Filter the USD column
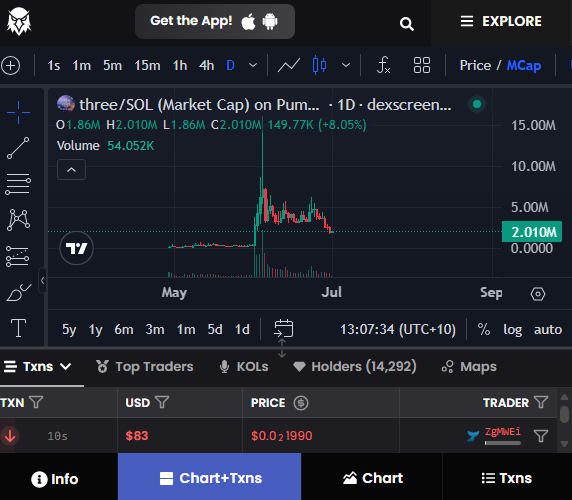 click(x=162, y=402)
